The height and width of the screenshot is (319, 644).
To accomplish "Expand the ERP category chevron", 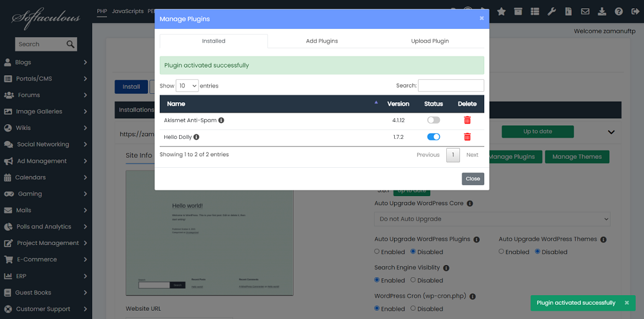I will point(85,276).
